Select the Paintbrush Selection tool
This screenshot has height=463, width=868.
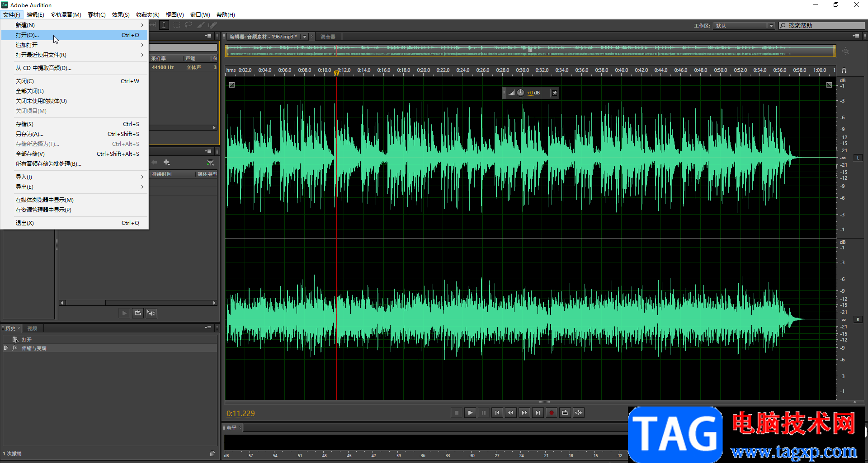201,25
